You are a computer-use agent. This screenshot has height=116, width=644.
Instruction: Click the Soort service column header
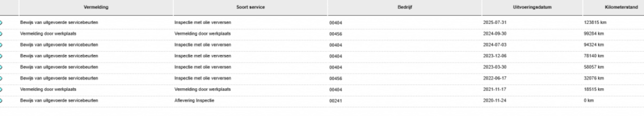coord(251,7)
